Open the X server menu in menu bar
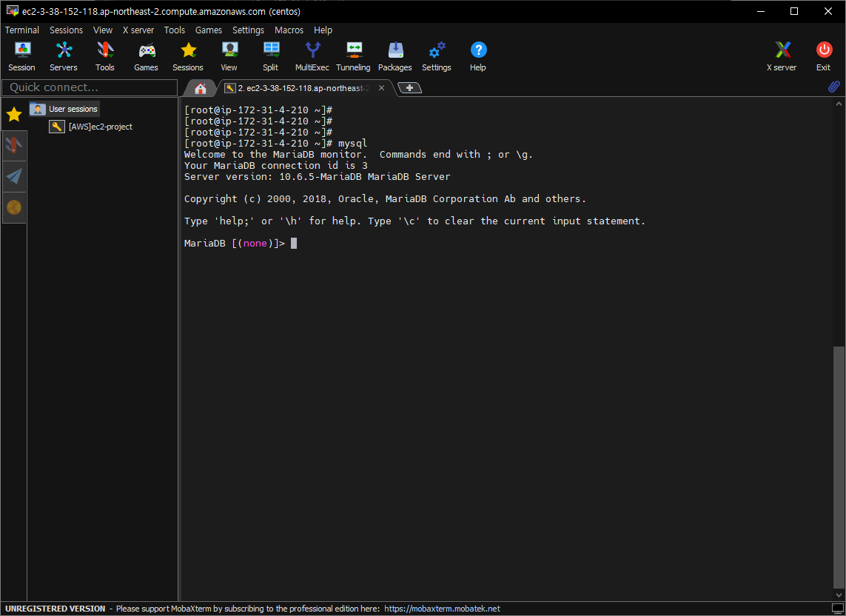The width and height of the screenshot is (846, 616). pos(138,30)
